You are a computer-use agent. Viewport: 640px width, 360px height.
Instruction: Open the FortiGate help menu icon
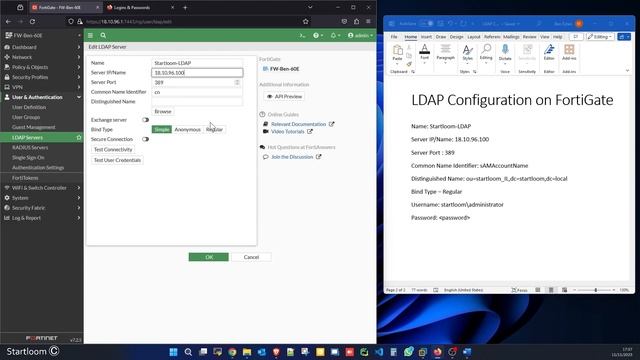point(318,36)
